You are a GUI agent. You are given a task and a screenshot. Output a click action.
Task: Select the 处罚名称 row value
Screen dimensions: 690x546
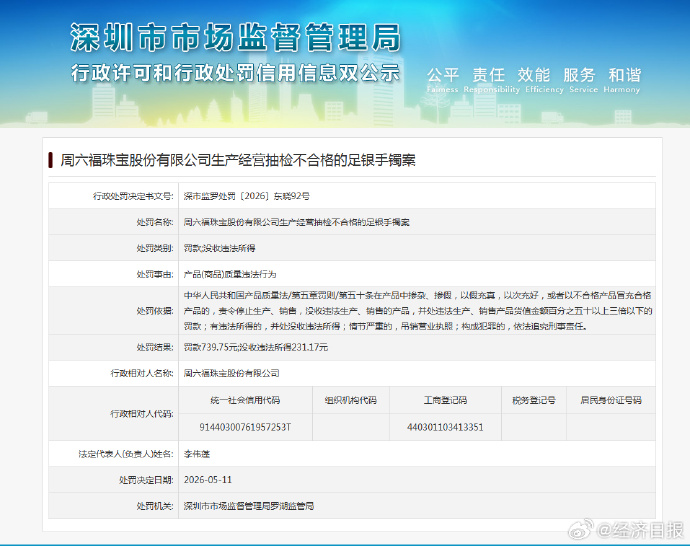pyautogui.click(x=297, y=222)
